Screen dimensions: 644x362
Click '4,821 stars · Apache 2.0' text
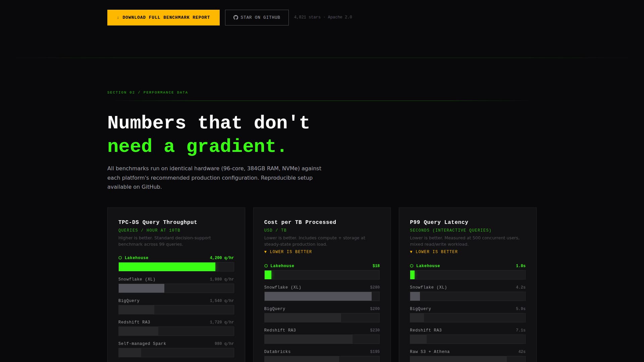[x=323, y=17]
